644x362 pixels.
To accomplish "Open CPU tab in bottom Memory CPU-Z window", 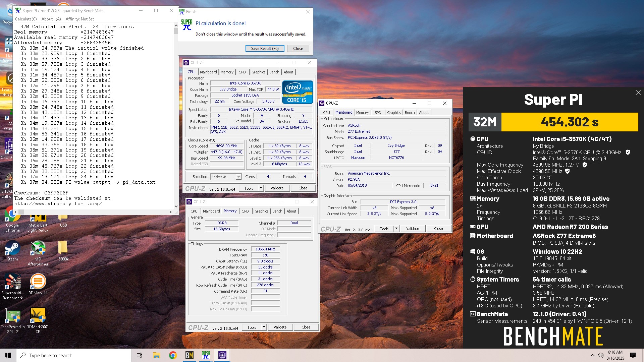I will pyautogui.click(x=194, y=211).
